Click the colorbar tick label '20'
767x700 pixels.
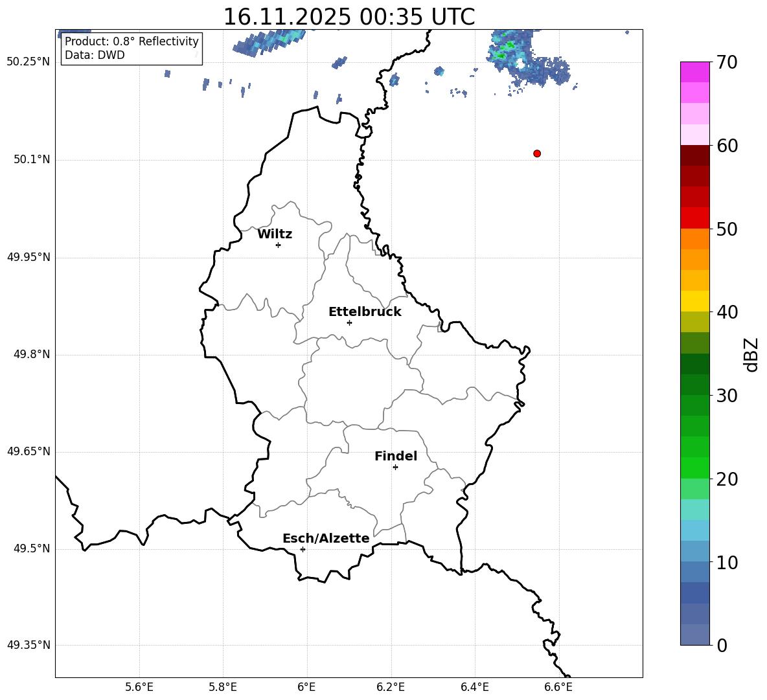[x=727, y=479]
